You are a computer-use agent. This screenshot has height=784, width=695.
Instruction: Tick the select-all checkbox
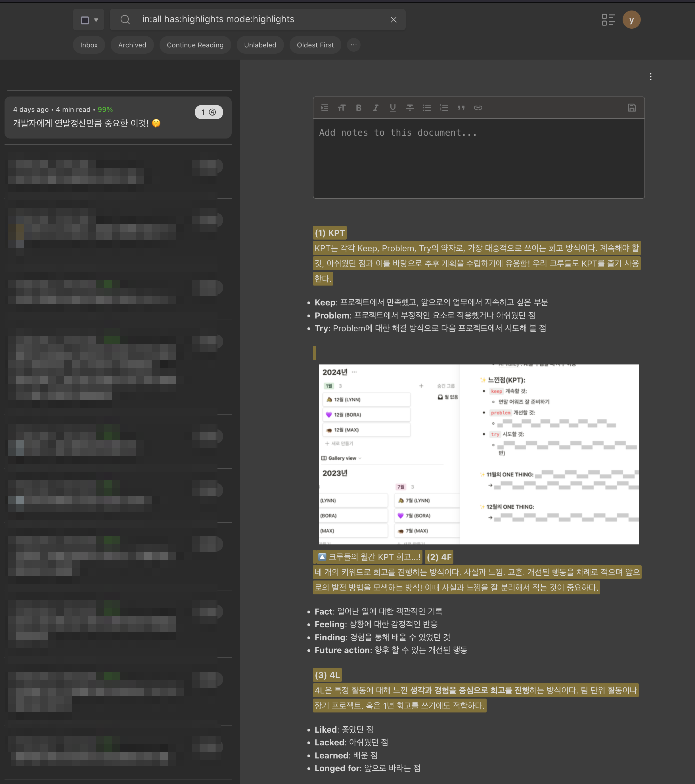pos(85,20)
